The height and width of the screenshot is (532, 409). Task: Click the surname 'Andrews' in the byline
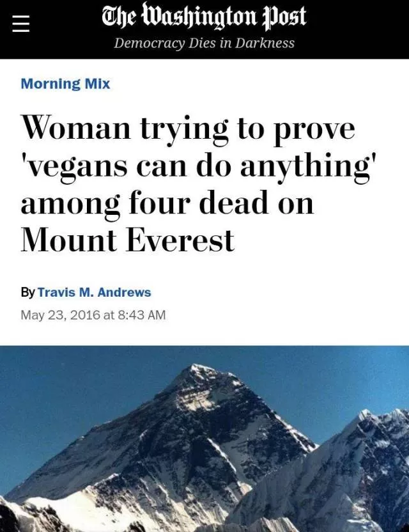tap(124, 292)
